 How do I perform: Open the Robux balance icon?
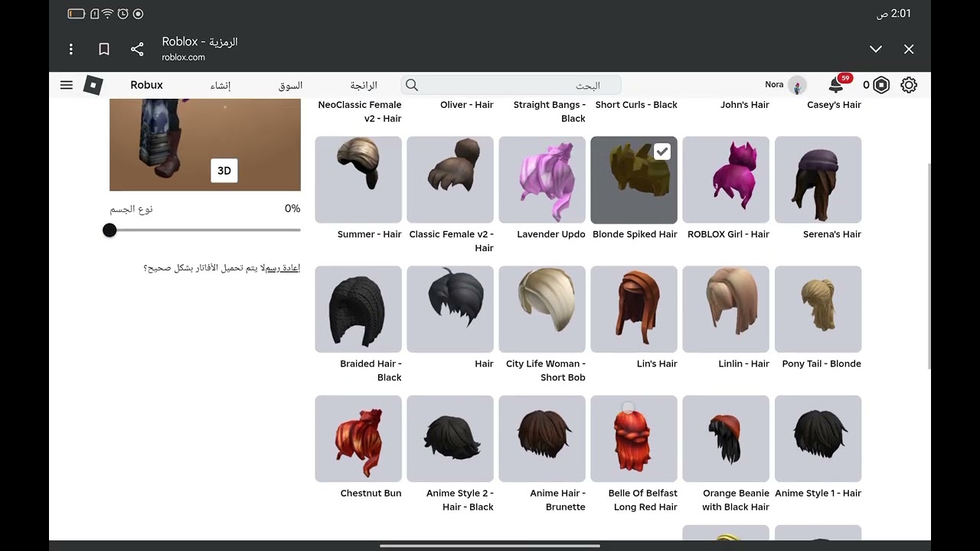coord(881,85)
